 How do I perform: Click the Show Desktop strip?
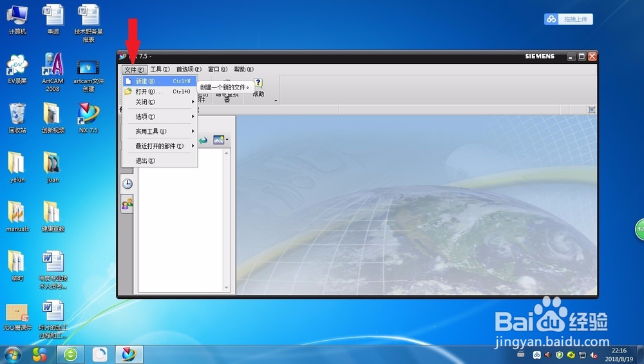[x=641, y=354]
